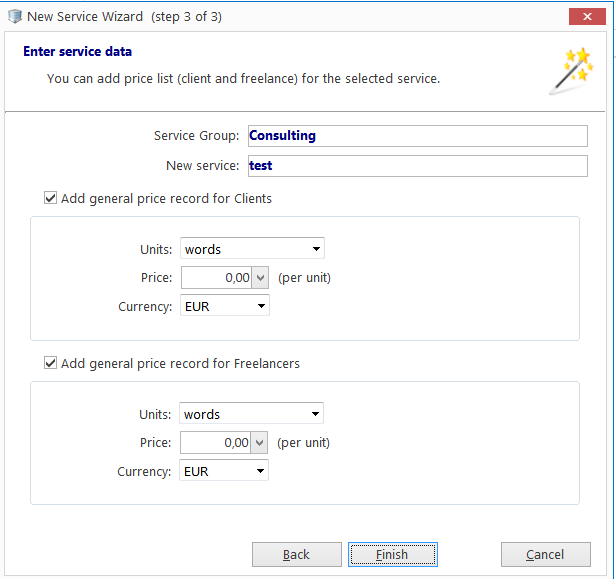Click the magic wand stars icon

(x=571, y=71)
